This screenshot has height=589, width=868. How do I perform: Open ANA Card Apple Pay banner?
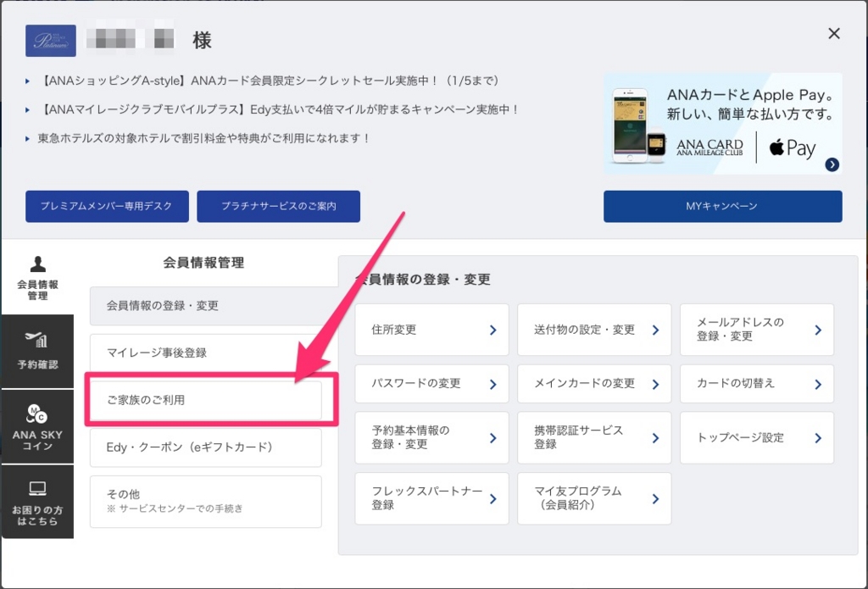click(x=722, y=124)
